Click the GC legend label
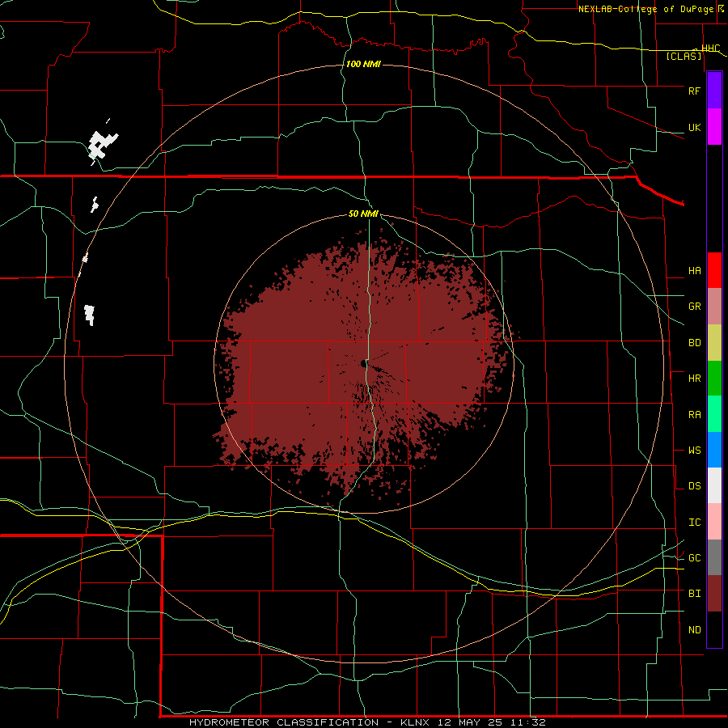Image resolution: width=728 pixels, height=728 pixels. click(x=694, y=558)
